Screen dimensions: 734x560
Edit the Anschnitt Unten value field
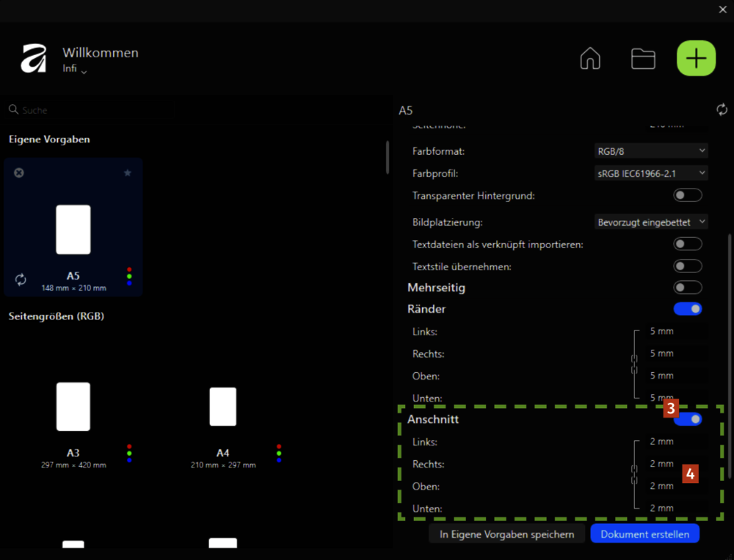(677, 508)
